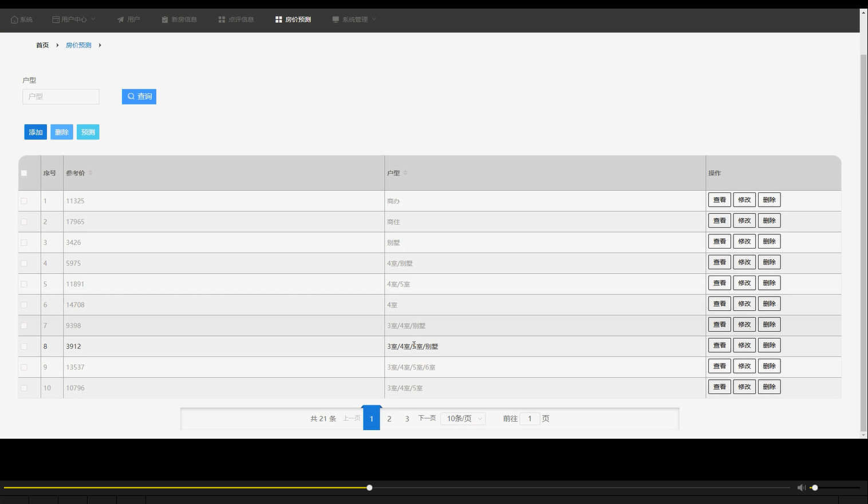The height and width of the screenshot is (504, 868).
Task: Click the page vertical scrollbar
Action: click(863, 243)
